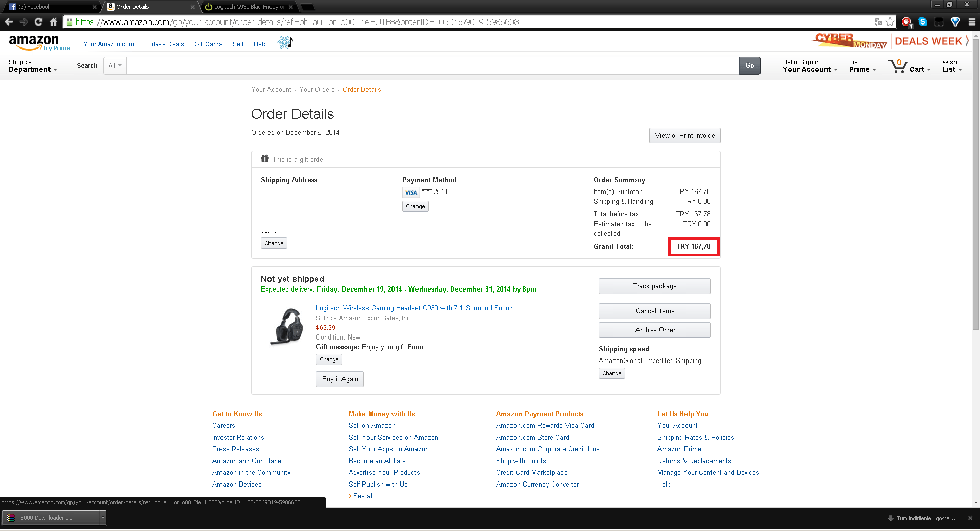Open the Chrome hamburger menu
The image size is (980, 531).
coord(972,22)
